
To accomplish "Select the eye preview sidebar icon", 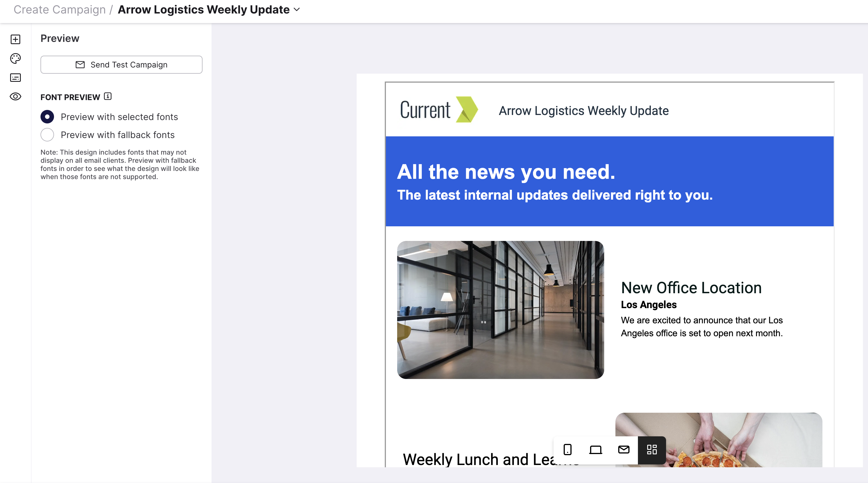I will click(15, 97).
